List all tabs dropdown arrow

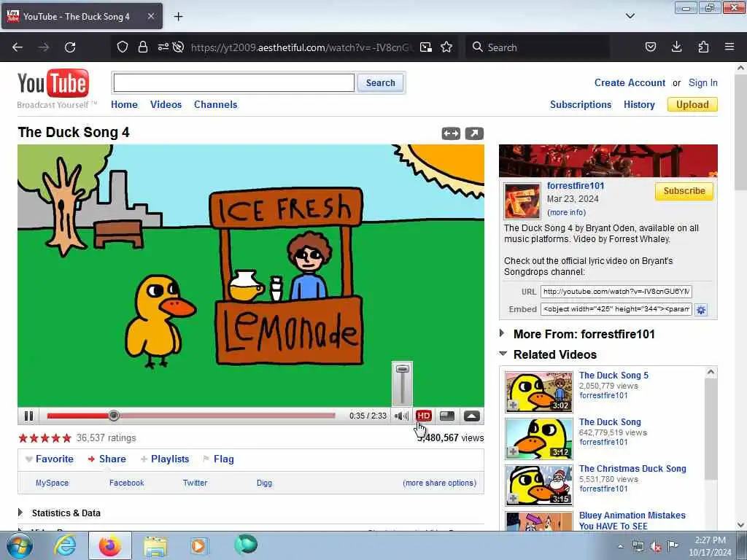[x=630, y=16]
